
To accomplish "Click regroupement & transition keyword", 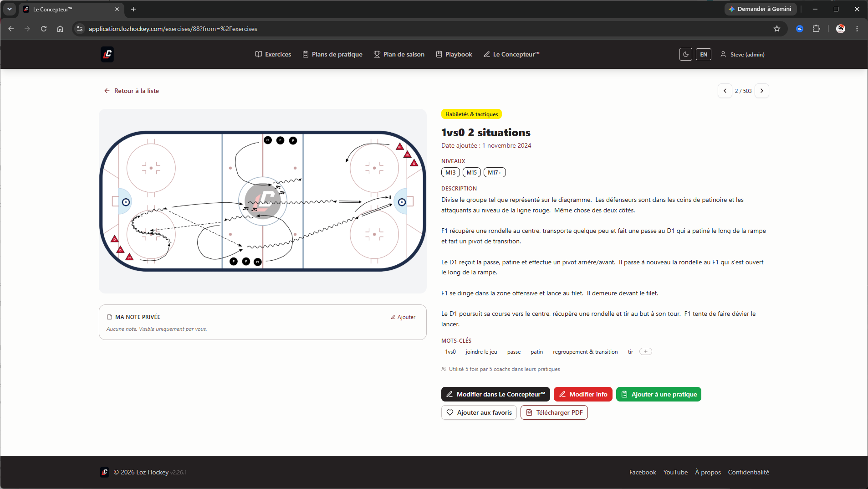I will click(x=585, y=352).
